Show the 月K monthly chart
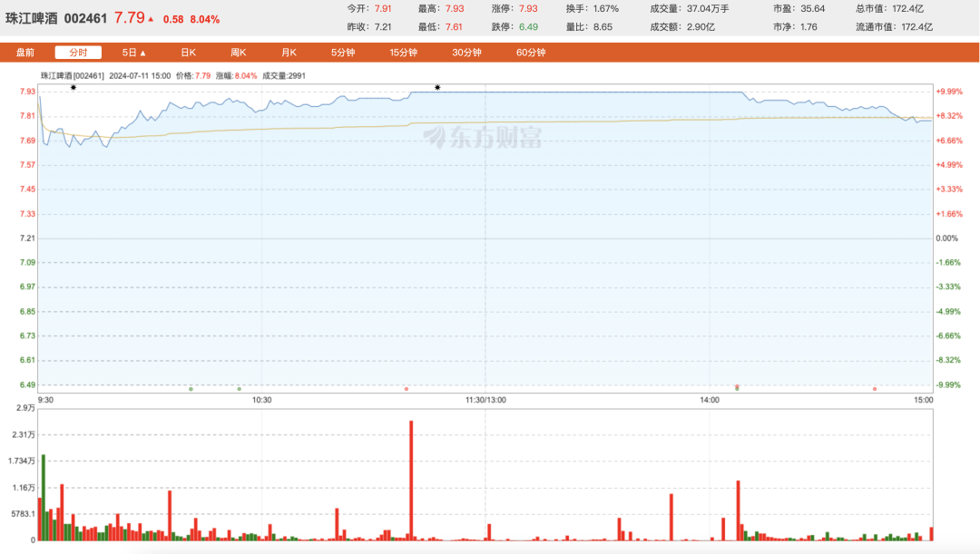 tap(289, 53)
